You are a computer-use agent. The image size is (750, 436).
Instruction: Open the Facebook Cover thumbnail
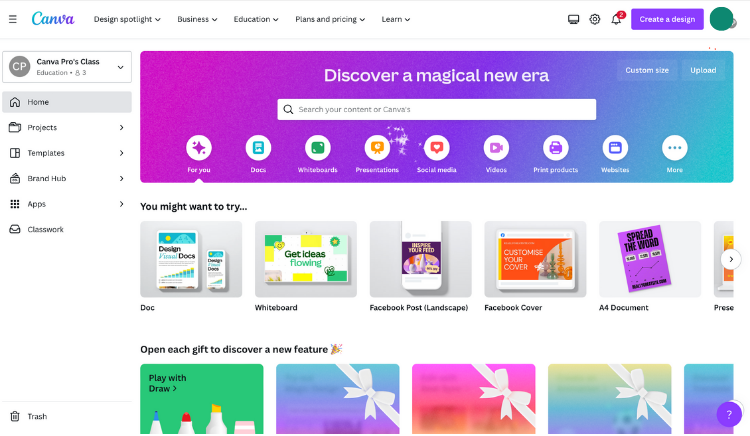(x=535, y=259)
